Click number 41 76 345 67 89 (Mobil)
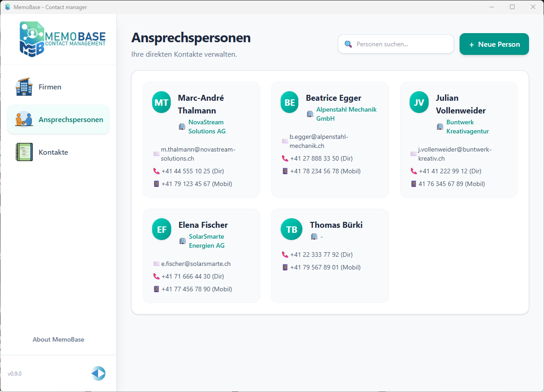This screenshot has width=544, height=392. pos(452,184)
